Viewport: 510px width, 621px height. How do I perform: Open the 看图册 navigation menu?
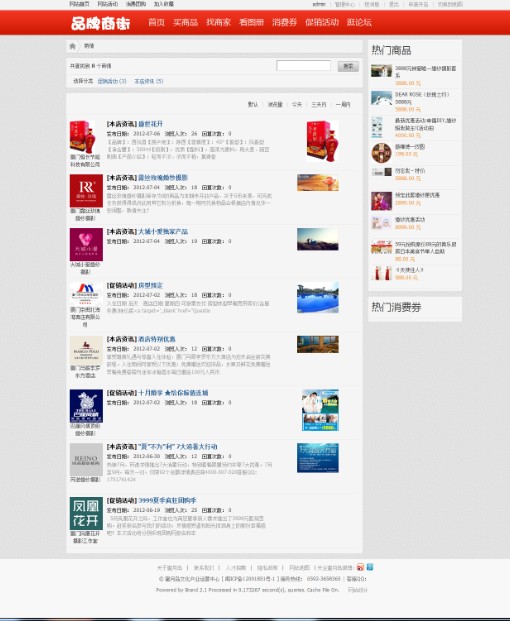[251, 22]
